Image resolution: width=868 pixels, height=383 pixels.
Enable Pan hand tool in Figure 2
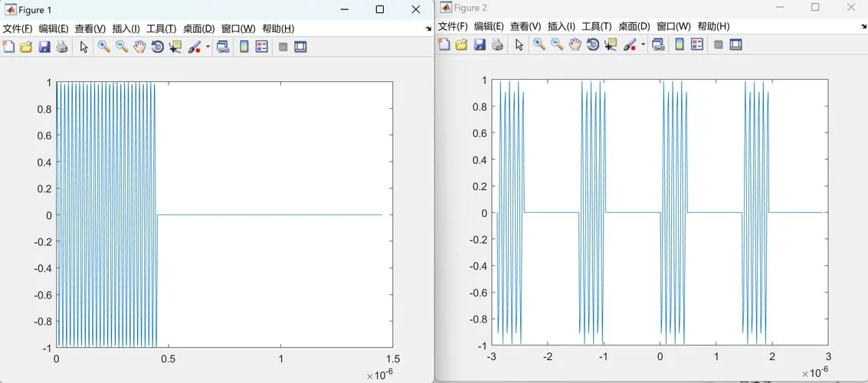click(x=575, y=45)
